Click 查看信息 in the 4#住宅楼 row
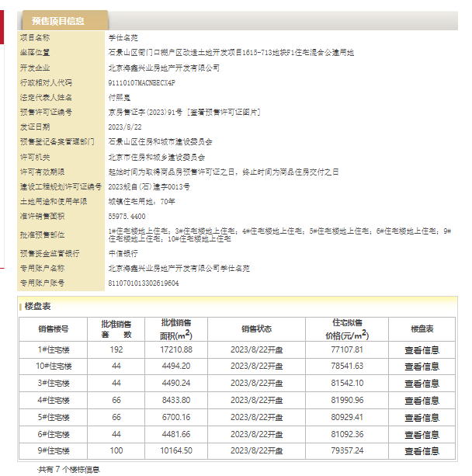This screenshot has width=472, height=476. [422, 401]
